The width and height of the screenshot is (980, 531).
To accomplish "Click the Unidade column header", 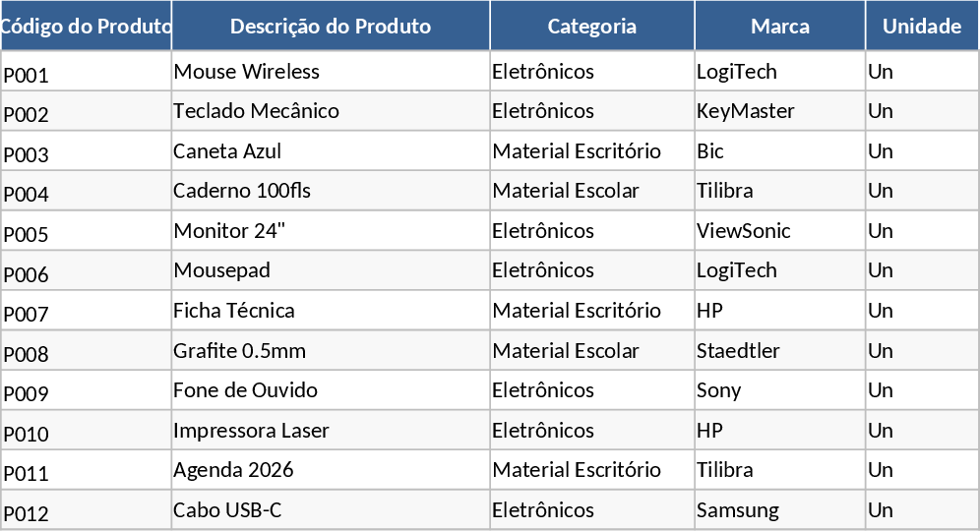I will pos(922,27).
